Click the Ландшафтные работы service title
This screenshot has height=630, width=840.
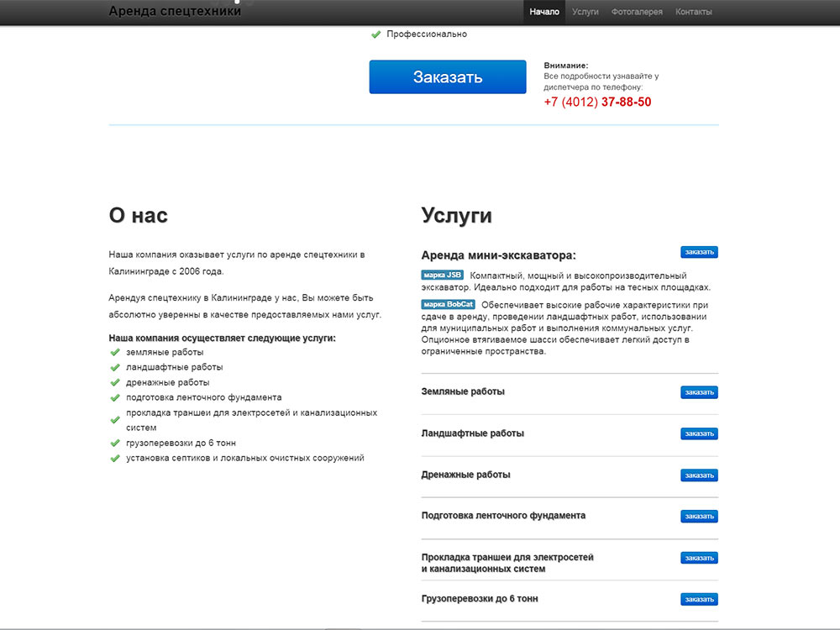click(x=472, y=433)
